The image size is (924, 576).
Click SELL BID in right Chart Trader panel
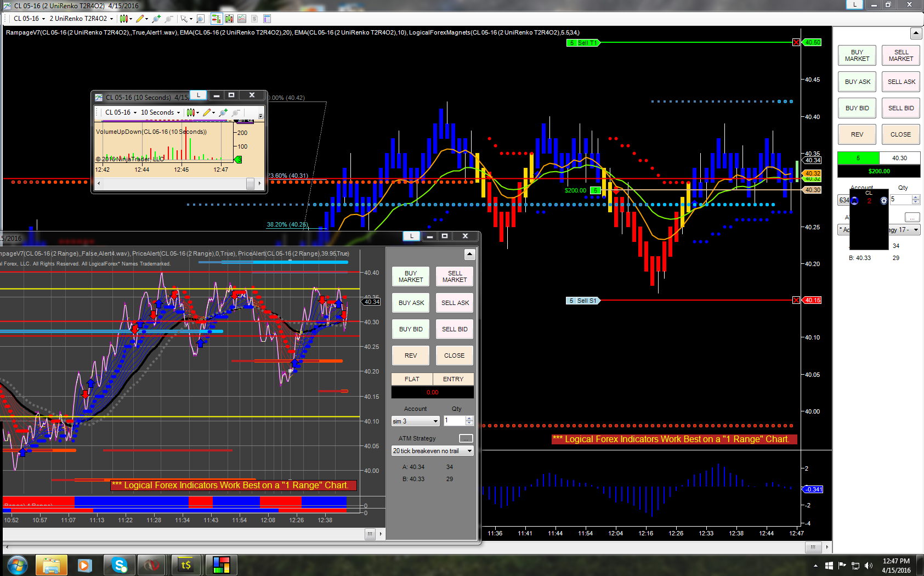(901, 108)
